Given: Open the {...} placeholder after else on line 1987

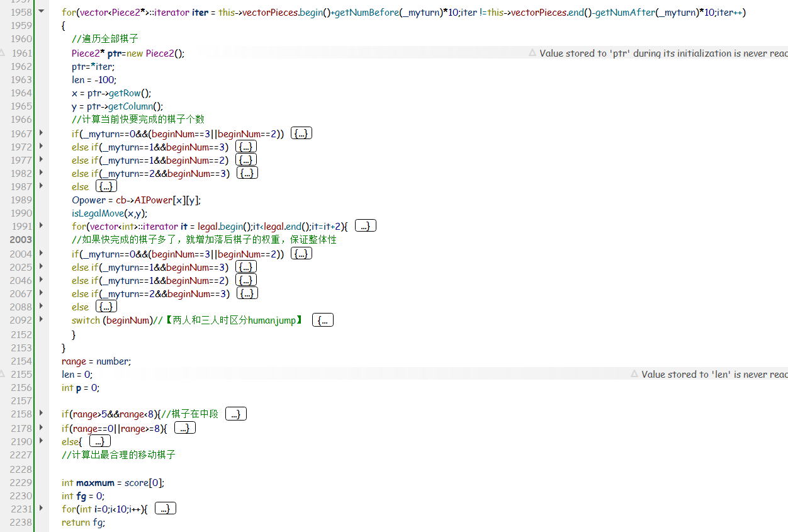Looking at the screenshot, I should 106,186.
